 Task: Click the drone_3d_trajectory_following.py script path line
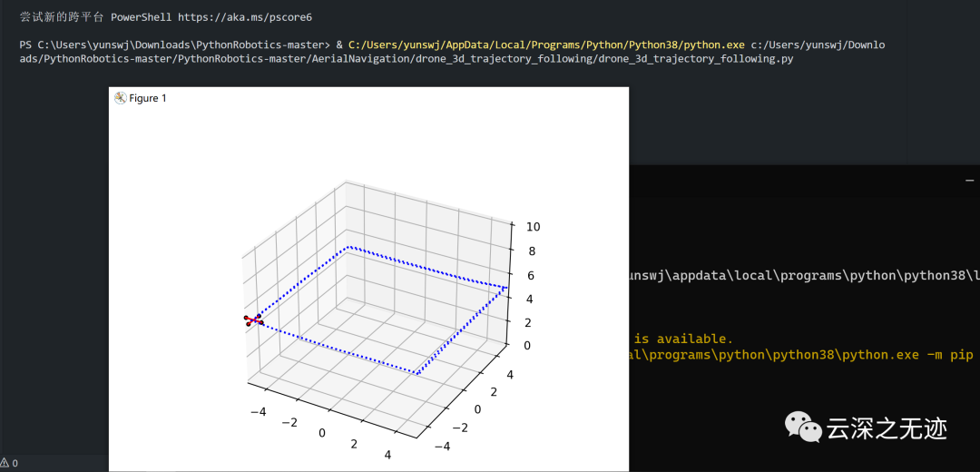(407, 59)
